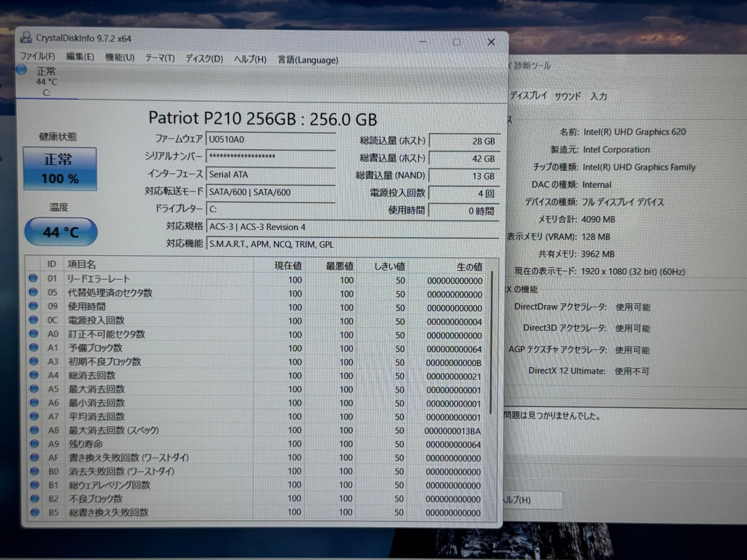Click raw value 00000000000B
Viewport: 747px width, 560px height.
pos(453,363)
